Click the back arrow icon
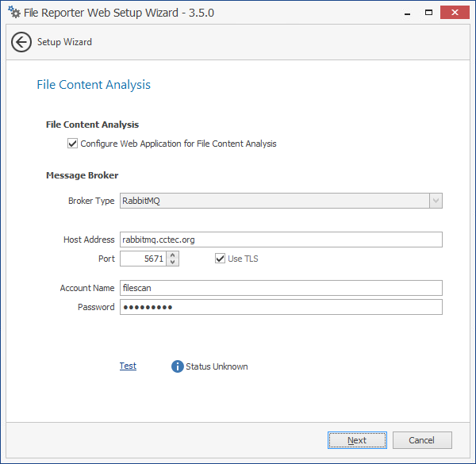This screenshot has height=464, width=476. coord(21,42)
